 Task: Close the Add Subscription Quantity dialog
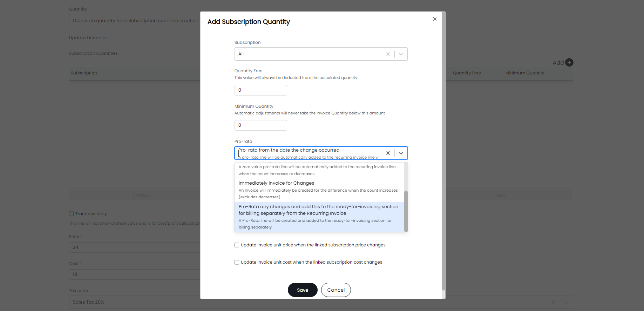[x=435, y=19]
